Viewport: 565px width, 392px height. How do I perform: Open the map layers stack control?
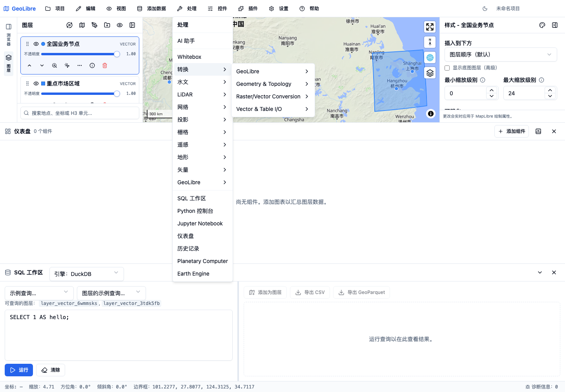[x=430, y=73]
